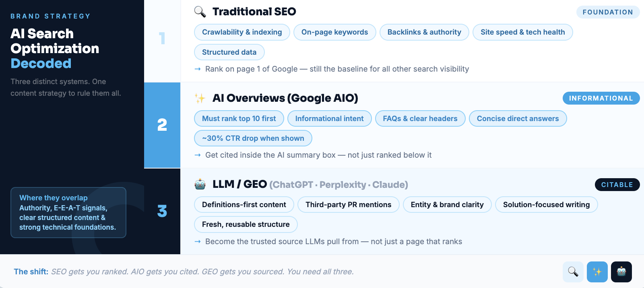Select the highlighted number 2 step tab
This screenshot has width=644, height=288.
tap(162, 125)
